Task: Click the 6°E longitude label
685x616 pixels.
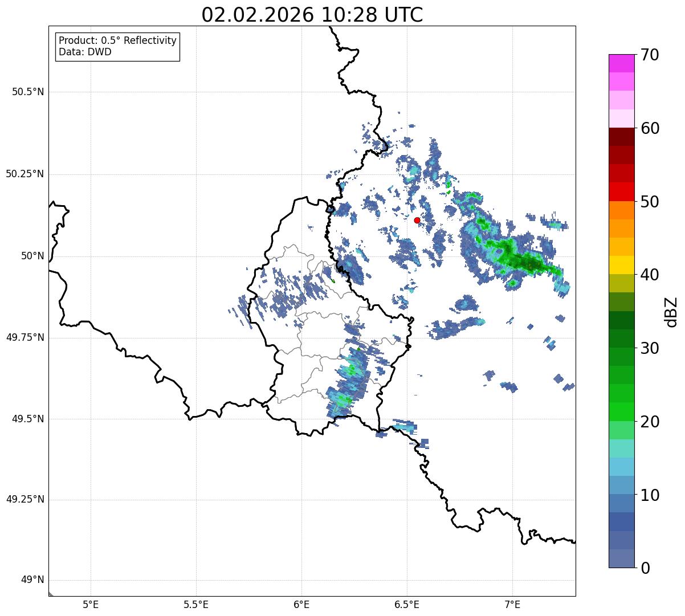Action: coord(301,605)
